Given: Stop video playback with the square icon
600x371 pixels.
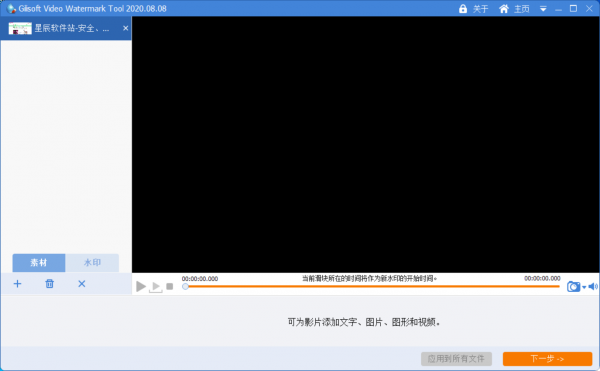Looking at the screenshot, I should click(170, 286).
